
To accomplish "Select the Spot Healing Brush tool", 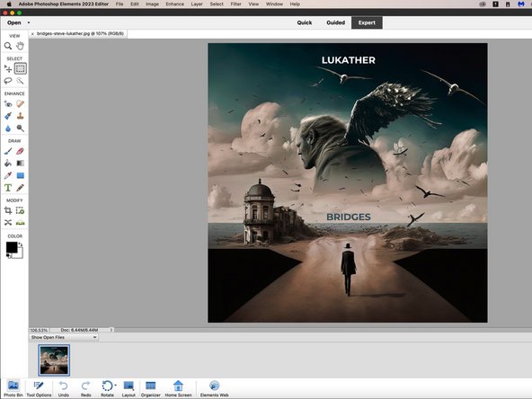I will 21,104.
